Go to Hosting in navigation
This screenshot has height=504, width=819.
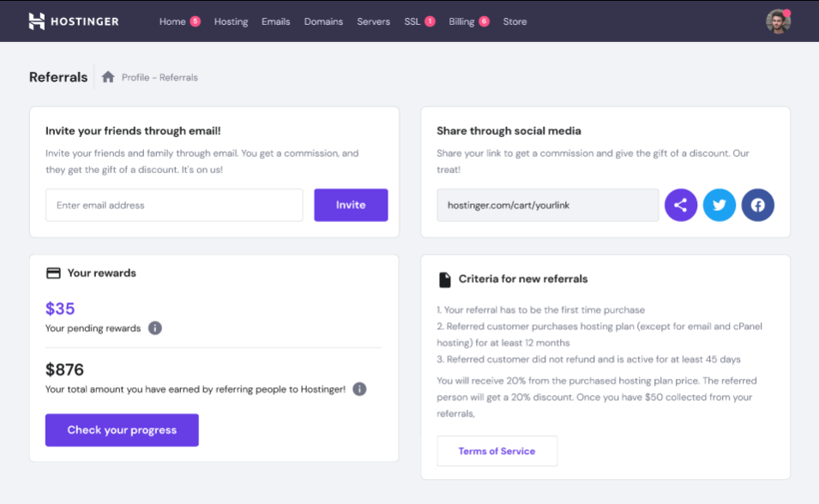coord(231,21)
